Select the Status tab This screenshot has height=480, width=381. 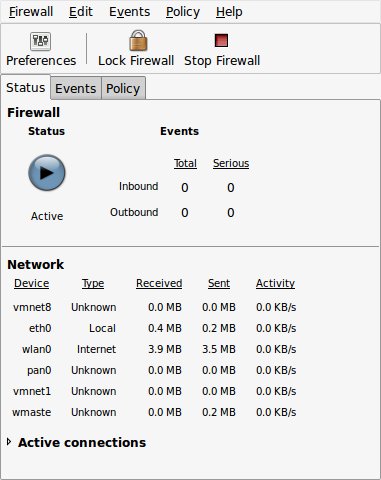pos(26,88)
